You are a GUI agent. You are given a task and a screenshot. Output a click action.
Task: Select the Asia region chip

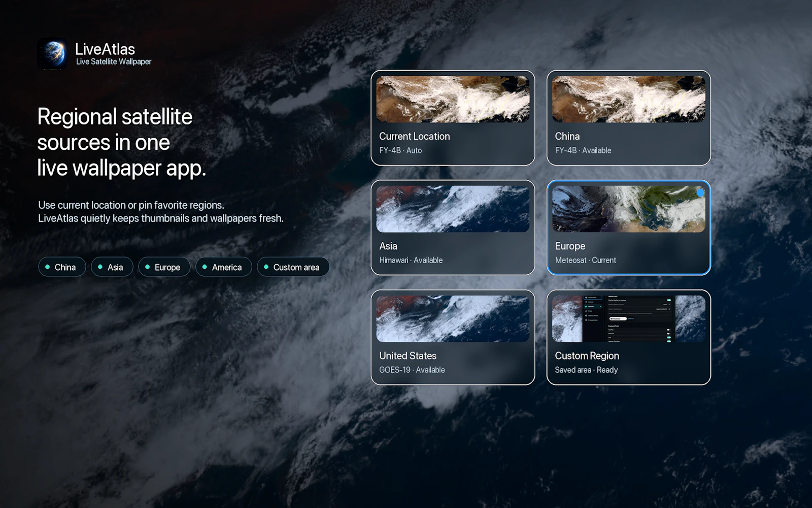pos(112,267)
